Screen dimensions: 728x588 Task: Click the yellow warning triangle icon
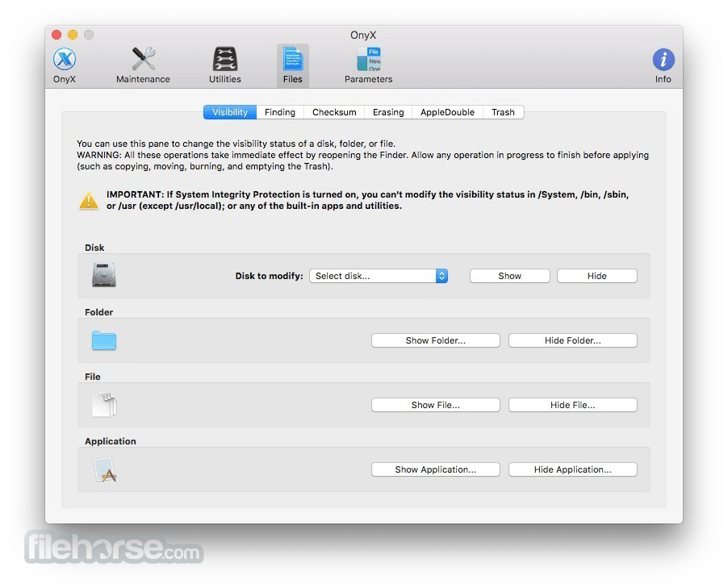pyautogui.click(x=88, y=201)
